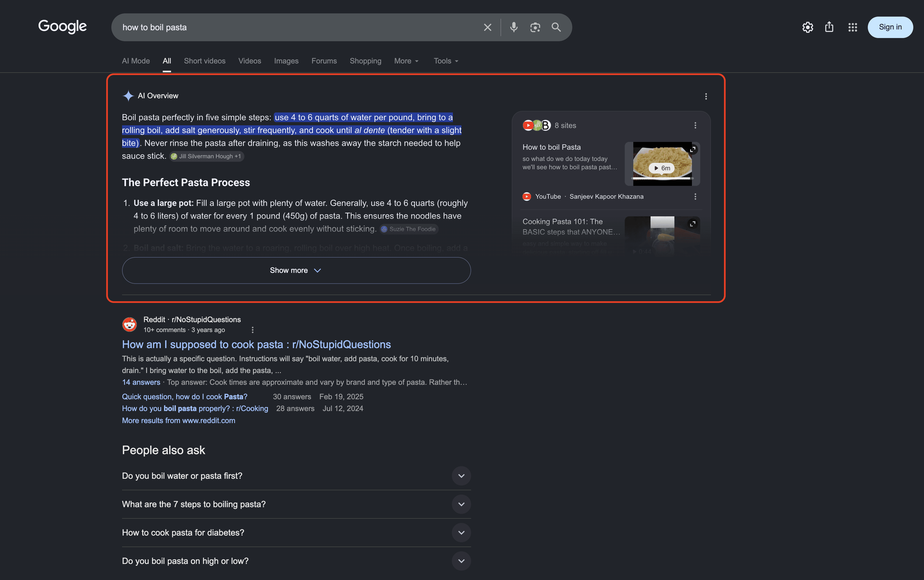Screen dimensions: 924x580
Task: Open 'How am I supposed to cook pasta' result
Action: [256, 344]
